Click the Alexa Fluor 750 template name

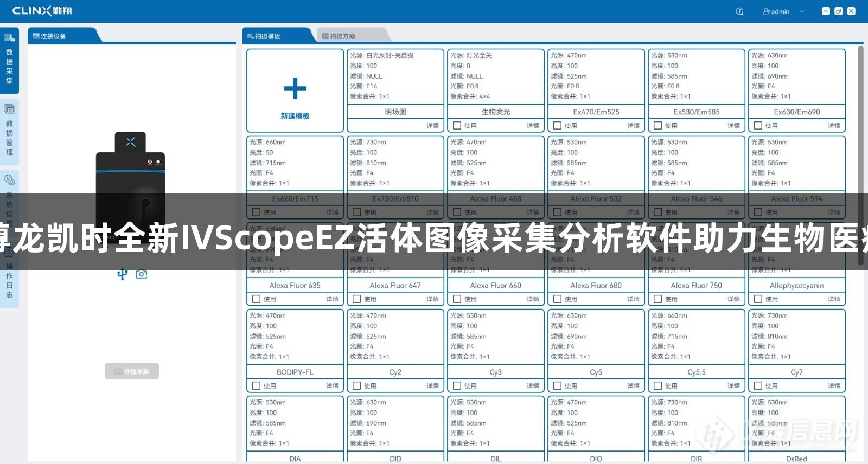click(x=697, y=285)
